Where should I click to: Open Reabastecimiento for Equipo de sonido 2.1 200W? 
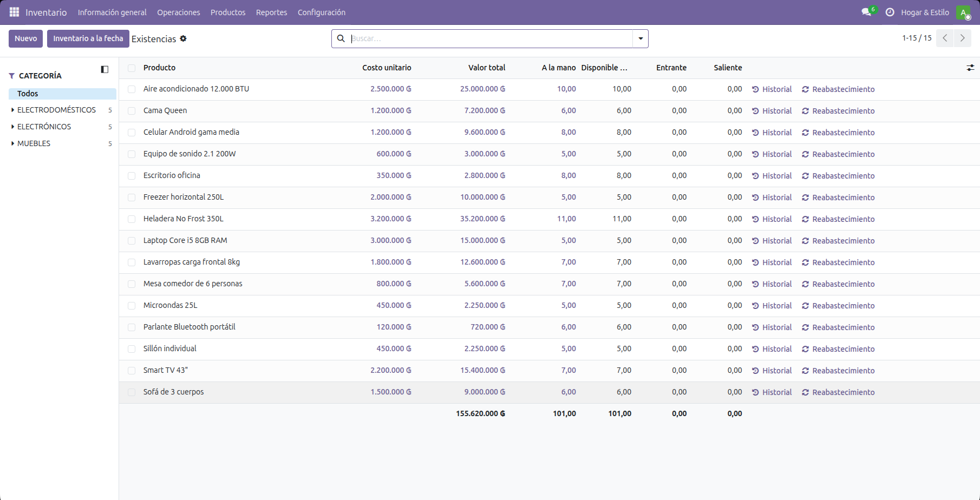coord(838,154)
